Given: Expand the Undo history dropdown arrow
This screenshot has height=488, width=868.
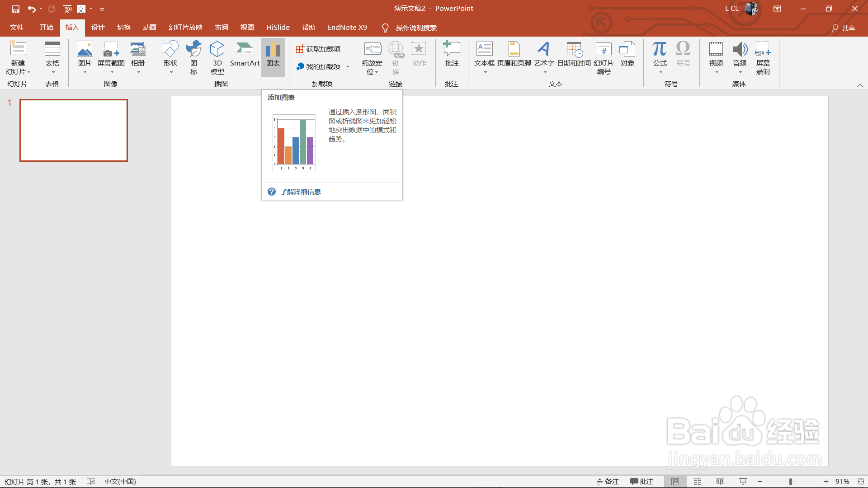Looking at the screenshot, I should (41, 9).
